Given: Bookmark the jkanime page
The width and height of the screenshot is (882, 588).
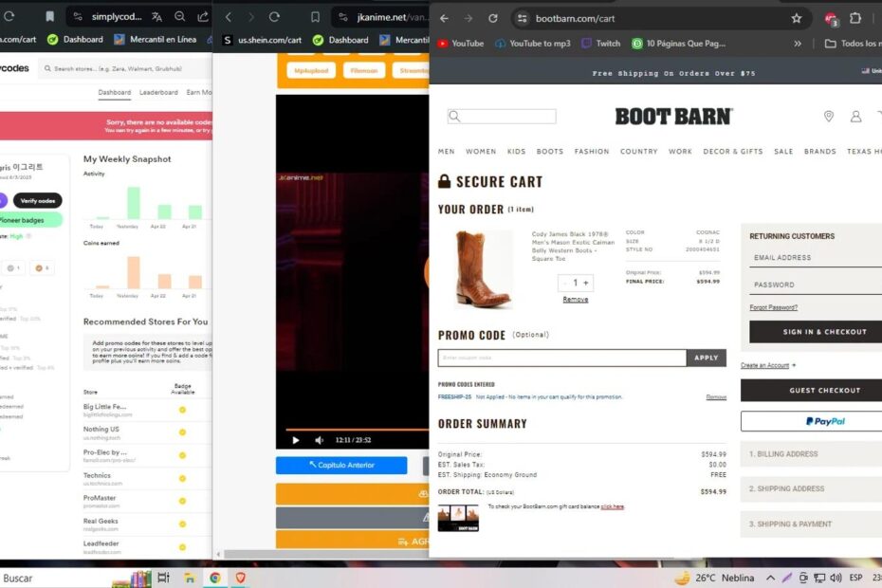Looking at the screenshot, I should click(x=315, y=17).
